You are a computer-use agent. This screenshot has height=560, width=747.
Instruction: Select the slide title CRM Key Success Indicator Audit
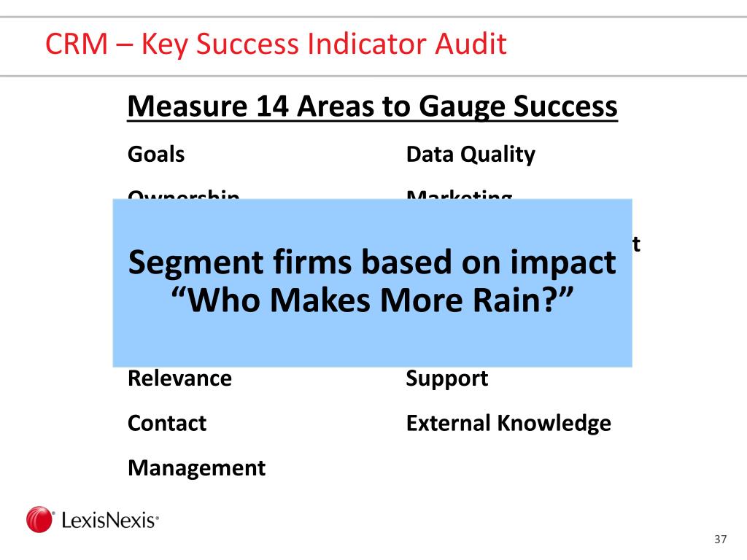coord(275,44)
